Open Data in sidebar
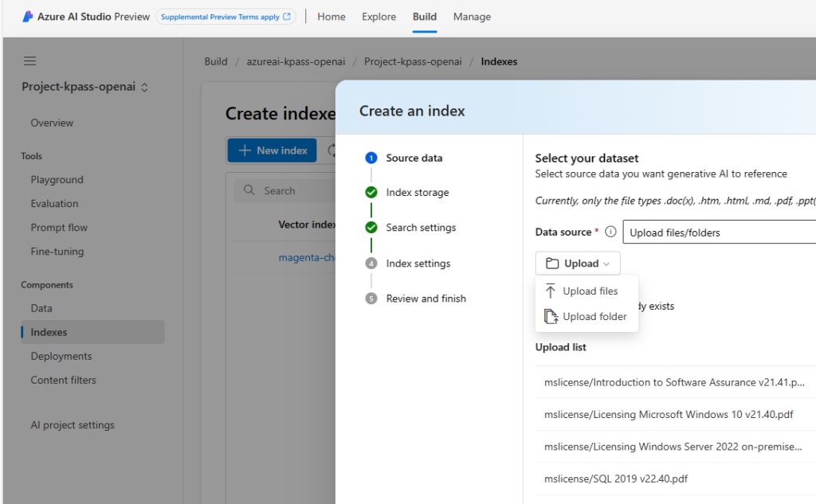Screen dimensions: 816x504 coord(41,308)
